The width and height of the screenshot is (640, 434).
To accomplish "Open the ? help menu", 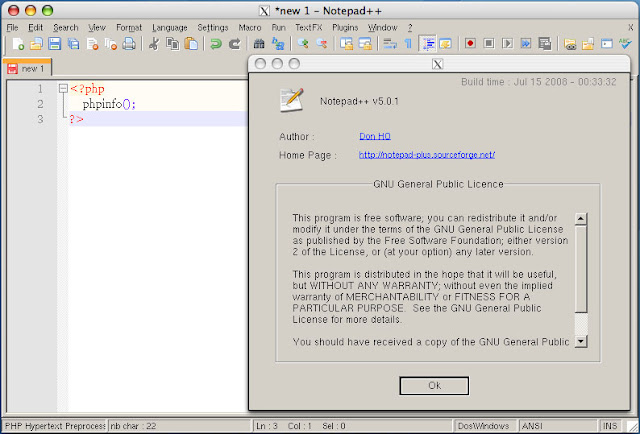I will (x=410, y=27).
